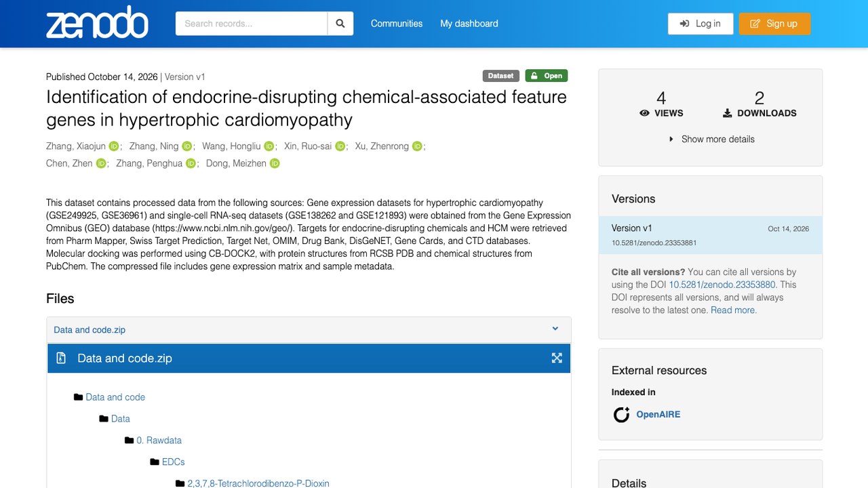The height and width of the screenshot is (488, 868).
Task: Open the Data folder in tree
Action: 121,419
